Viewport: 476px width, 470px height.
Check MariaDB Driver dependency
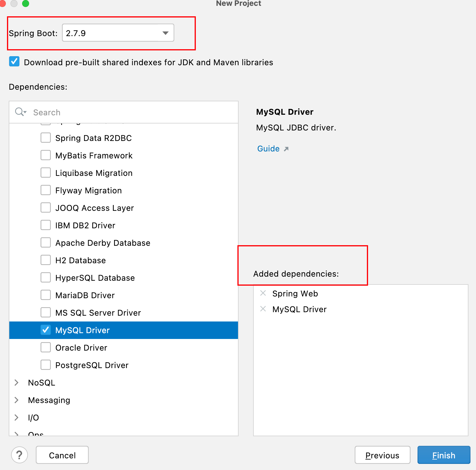pyautogui.click(x=46, y=295)
